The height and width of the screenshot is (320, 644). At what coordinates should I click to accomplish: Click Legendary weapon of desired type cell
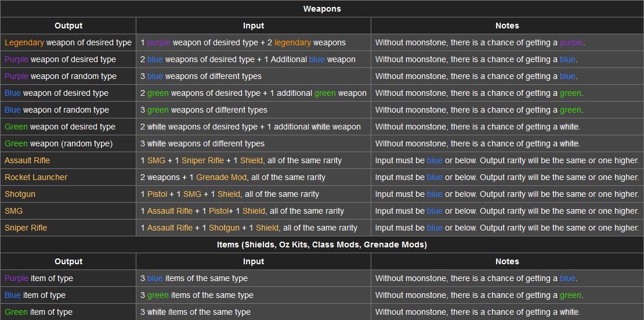68,42
